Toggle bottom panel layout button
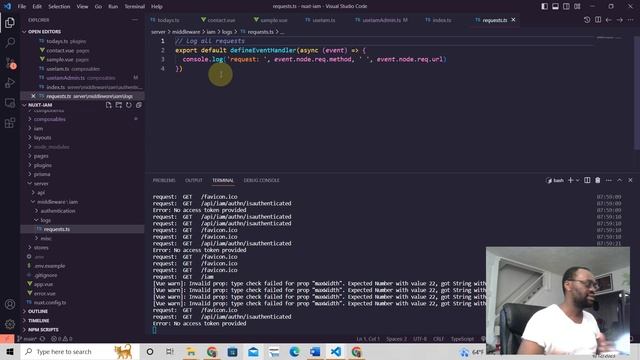Screen dimensions: 640x360 [x=556, y=6]
